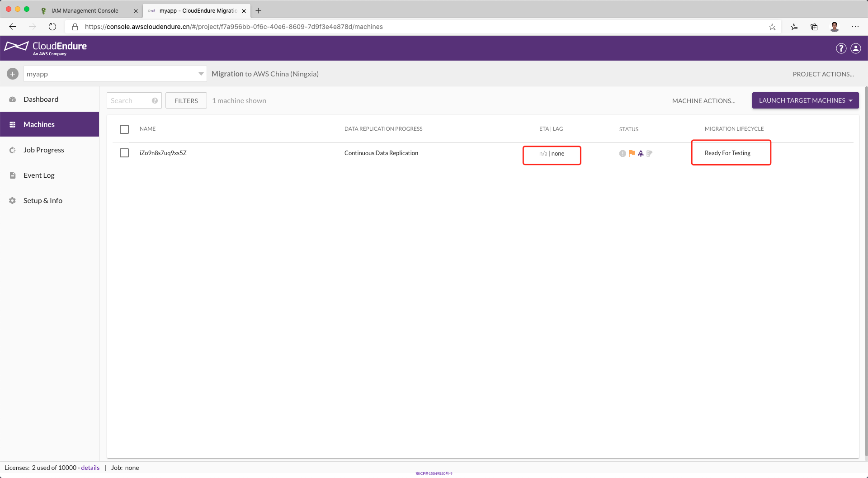Open the Project Actions menu
868x478 pixels.
pyautogui.click(x=823, y=74)
